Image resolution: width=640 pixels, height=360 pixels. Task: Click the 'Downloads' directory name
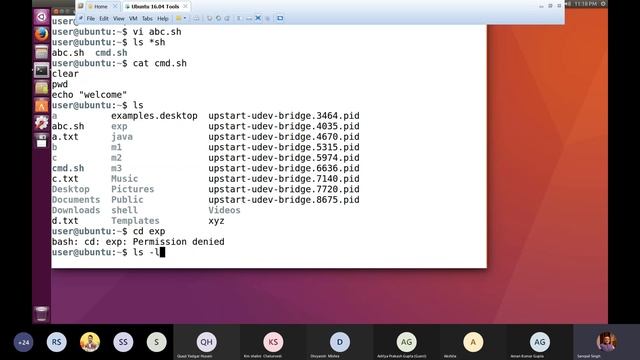tap(76, 210)
